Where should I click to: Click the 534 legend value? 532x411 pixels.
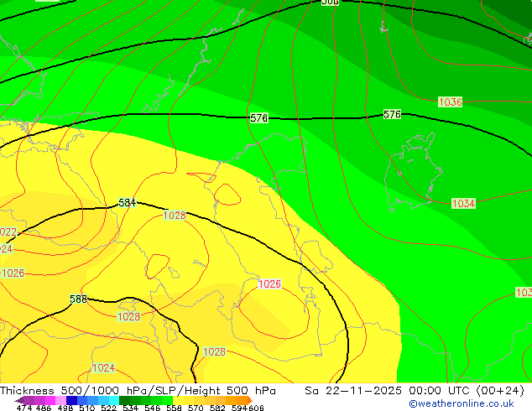[130, 408]
